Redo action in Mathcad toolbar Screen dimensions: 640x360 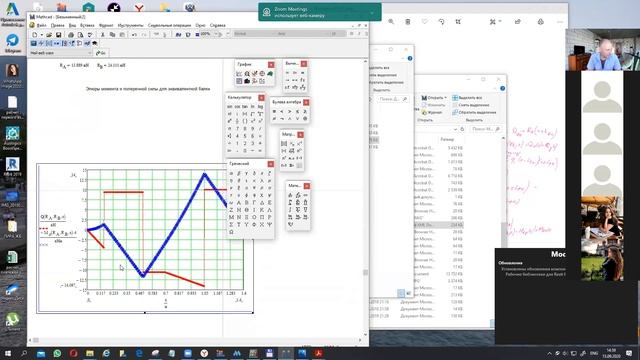(x=144, y=35)
